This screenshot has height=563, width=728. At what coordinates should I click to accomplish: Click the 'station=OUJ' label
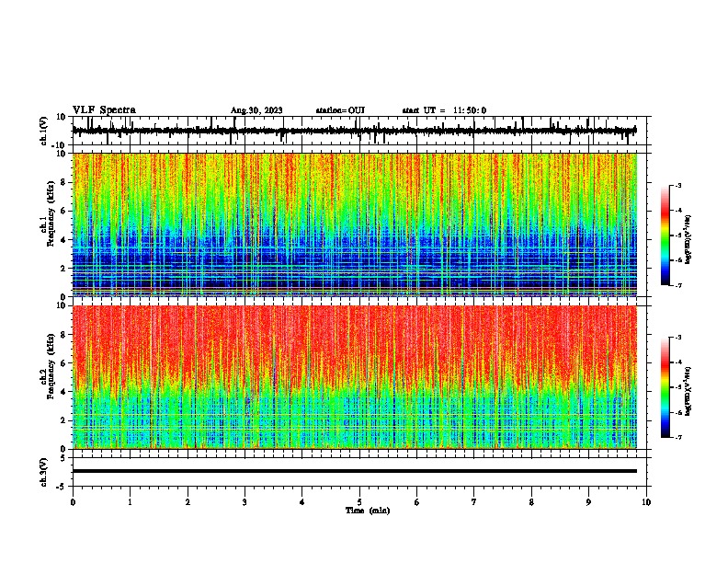point(340,110)
